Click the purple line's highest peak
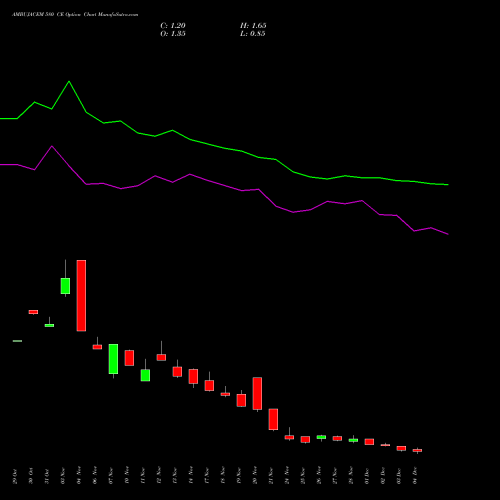Screen dimensions: 500x500 (52, 146)
